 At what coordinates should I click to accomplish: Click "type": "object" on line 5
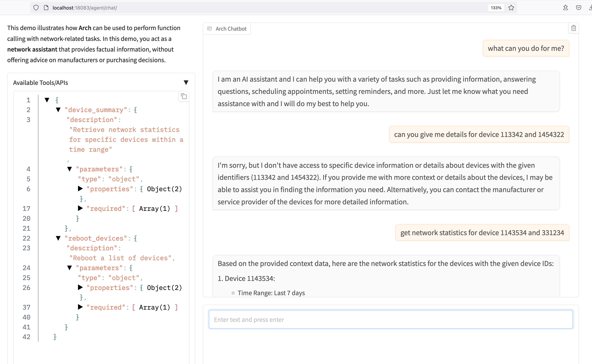click(x=109, y=179)
